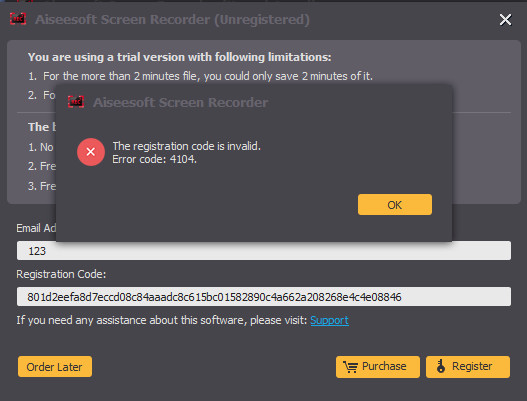This screenshot has height=401, width=527.
Task: Click the Aiseesoft logo in the error dialog title
Action: click(x=76, y=102)
